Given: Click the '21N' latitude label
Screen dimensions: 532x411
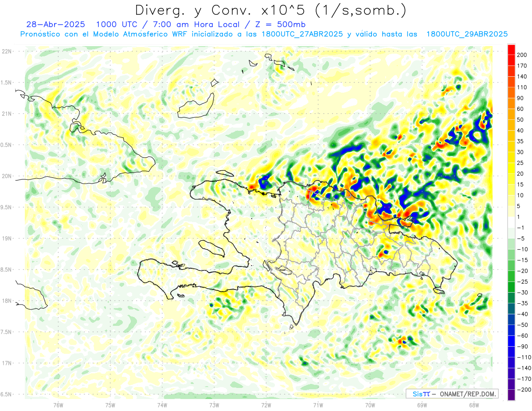Looking at the screenshot, I should [7, 114].
